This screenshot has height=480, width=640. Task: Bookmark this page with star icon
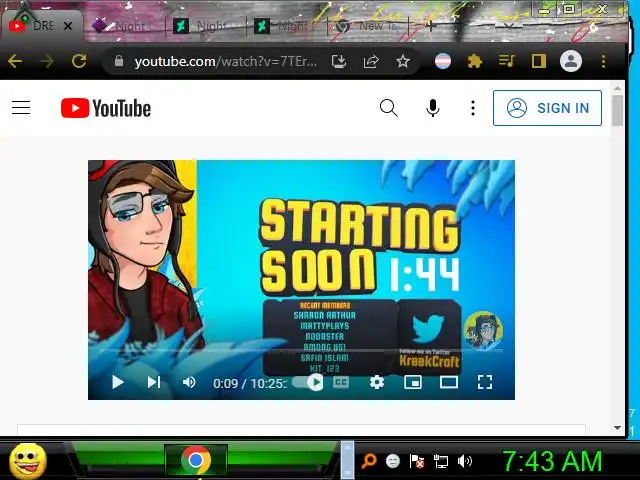(x=402, y=61)
